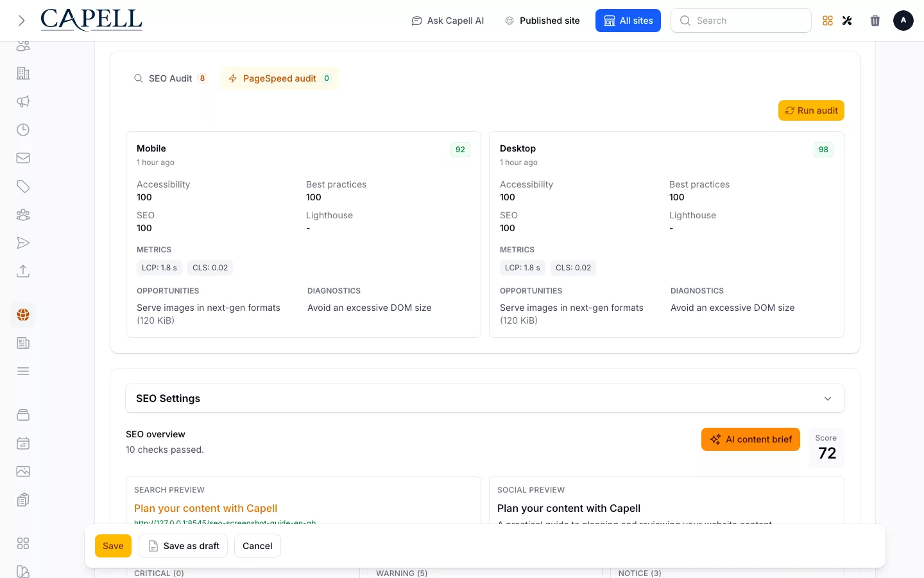
Task: Open the calendar icon in the sidebar
Action: point(23,443)
